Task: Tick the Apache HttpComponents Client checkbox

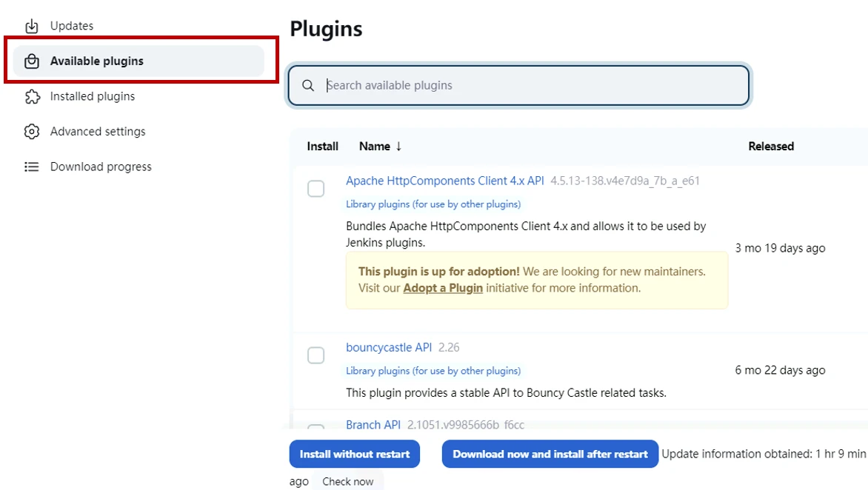Action: 316,189
